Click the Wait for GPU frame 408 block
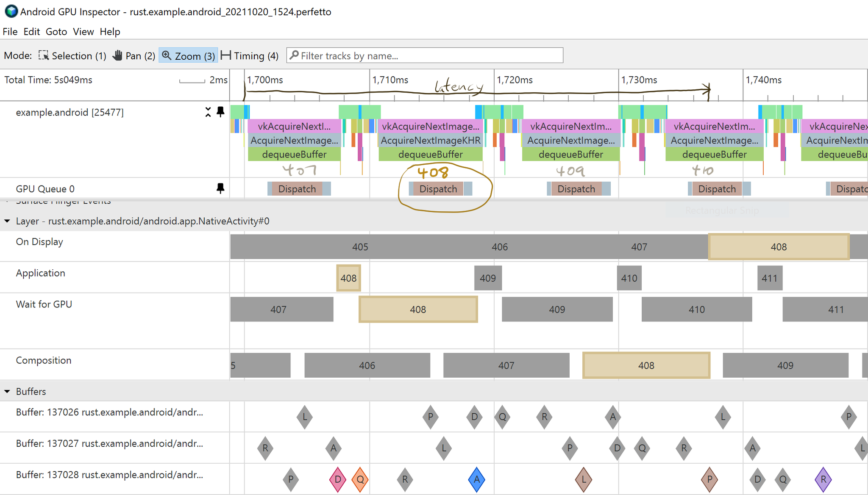The image size is (868, 495). (417, 309)
